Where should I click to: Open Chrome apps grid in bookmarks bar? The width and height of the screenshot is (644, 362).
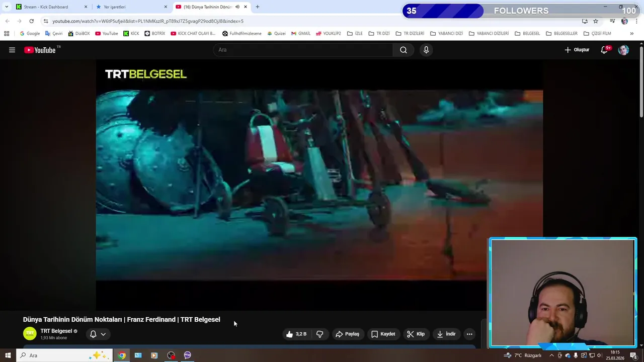7,34
